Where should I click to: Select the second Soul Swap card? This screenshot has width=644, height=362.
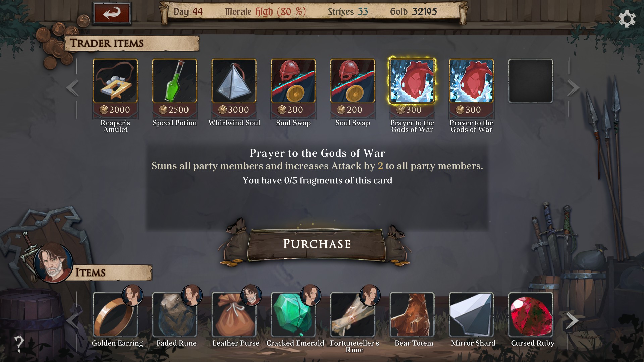[x=353, y=81]
